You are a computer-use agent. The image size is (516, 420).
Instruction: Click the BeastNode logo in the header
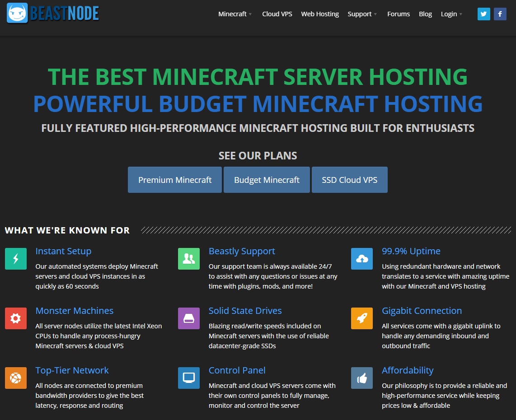pyautogui.click(x=52, y=14)
